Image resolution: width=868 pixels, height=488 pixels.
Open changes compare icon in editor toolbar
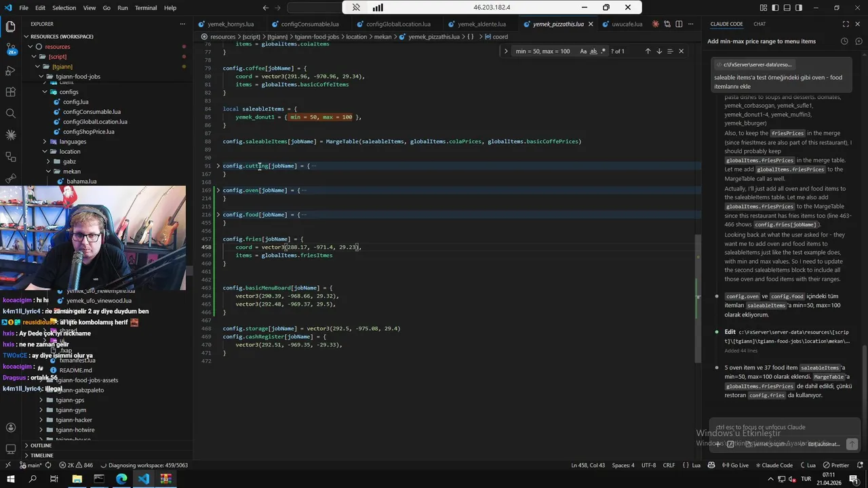667,24
